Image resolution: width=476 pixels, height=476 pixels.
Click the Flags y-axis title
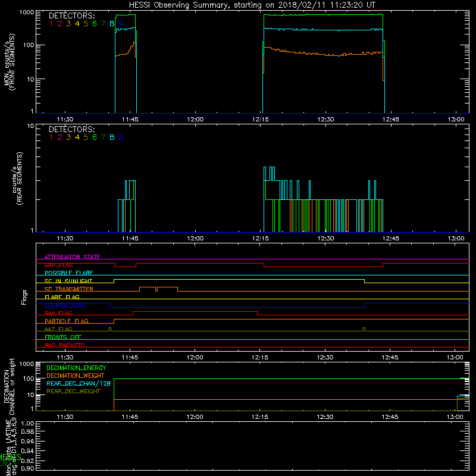click(x=24, y=297)
